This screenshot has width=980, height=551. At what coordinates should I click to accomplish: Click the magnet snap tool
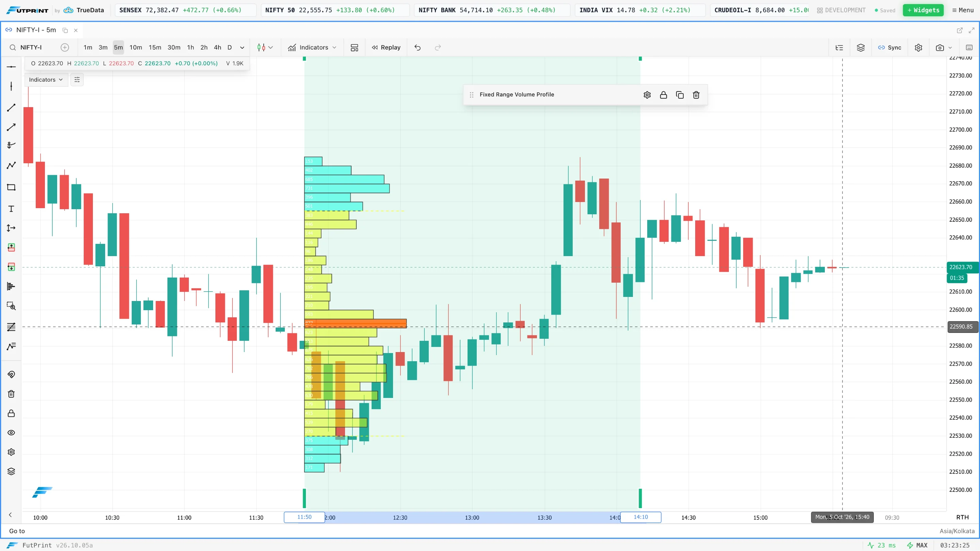pos(11,374)
